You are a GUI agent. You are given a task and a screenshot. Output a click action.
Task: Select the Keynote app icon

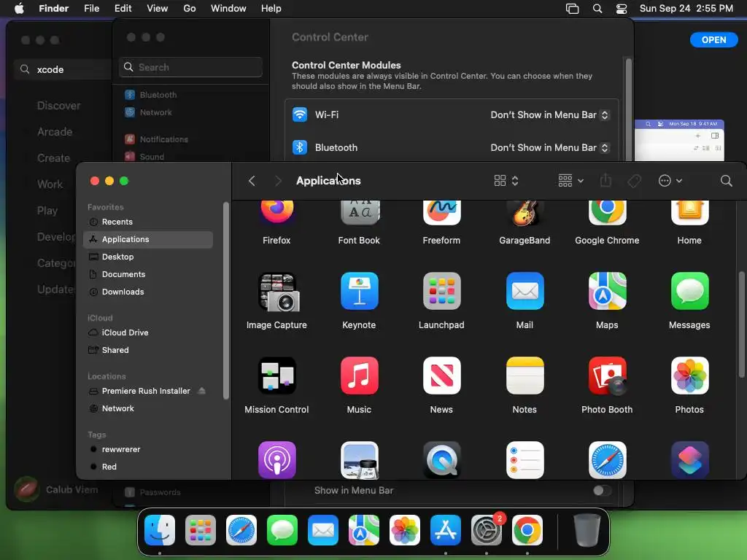(359, 292)
